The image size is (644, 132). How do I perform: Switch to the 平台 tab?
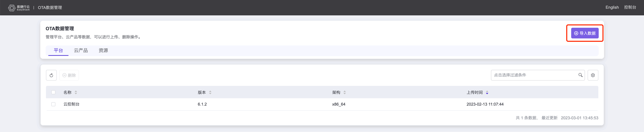click(x=58, y=51)
